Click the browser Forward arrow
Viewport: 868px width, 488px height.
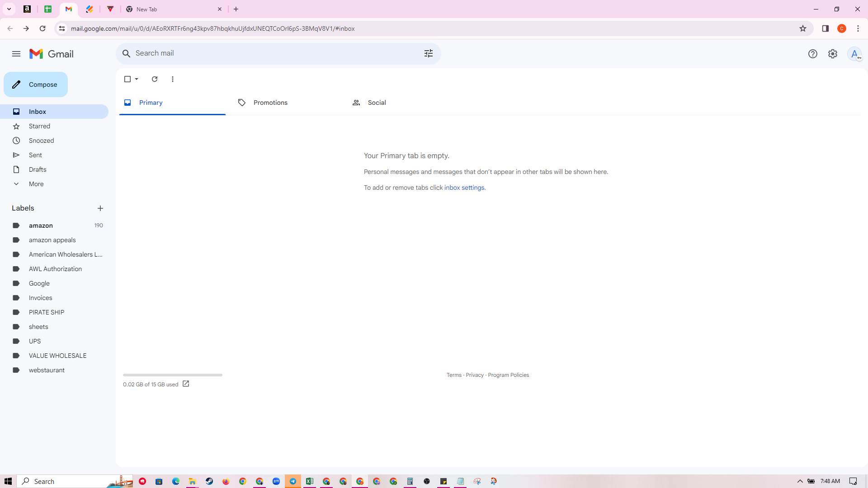26,28
